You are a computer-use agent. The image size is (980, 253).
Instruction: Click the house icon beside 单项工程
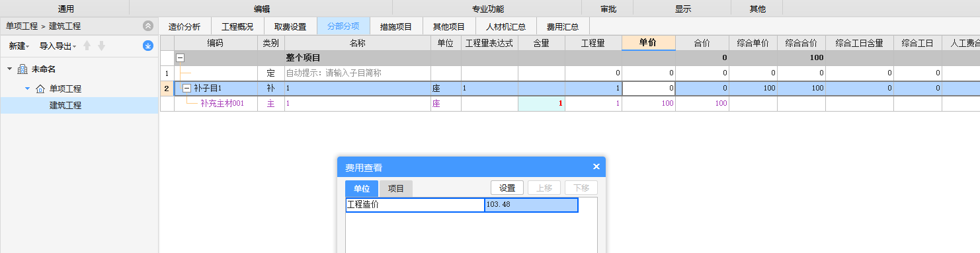(40, 89)
